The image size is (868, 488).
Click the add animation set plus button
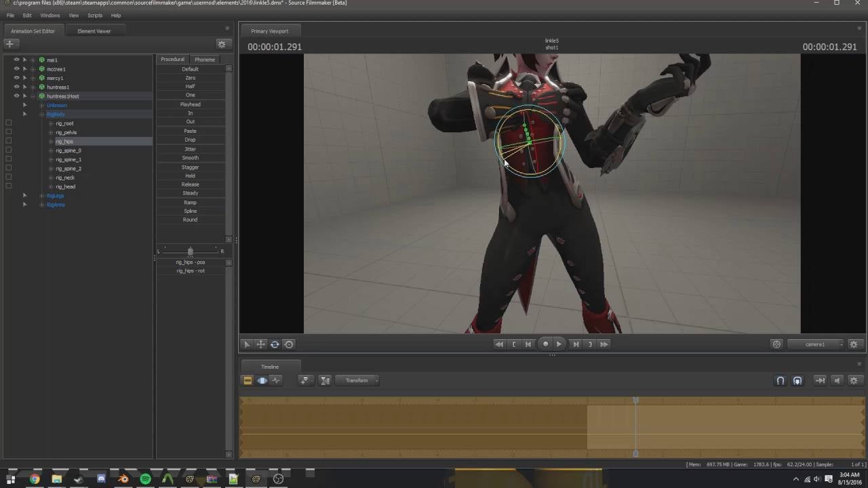point(9,43)
